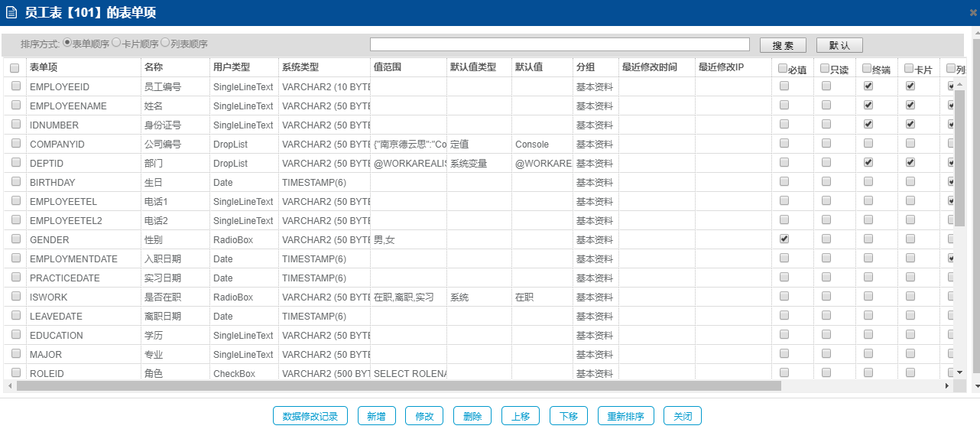Sort by the 用户类型 column header
This screenshot has height=429, width=980.
pos(232,67)
